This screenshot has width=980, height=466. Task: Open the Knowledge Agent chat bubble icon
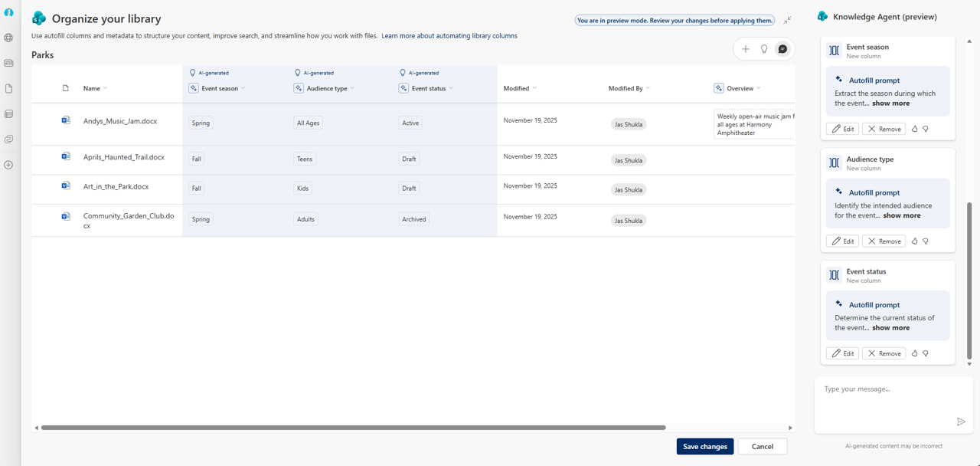coord(782,48)
